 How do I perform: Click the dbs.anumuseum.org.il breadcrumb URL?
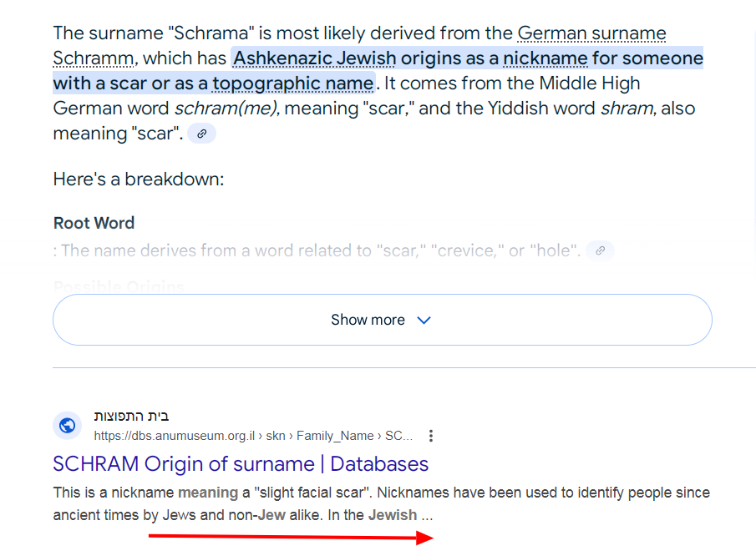click(253, 436)
